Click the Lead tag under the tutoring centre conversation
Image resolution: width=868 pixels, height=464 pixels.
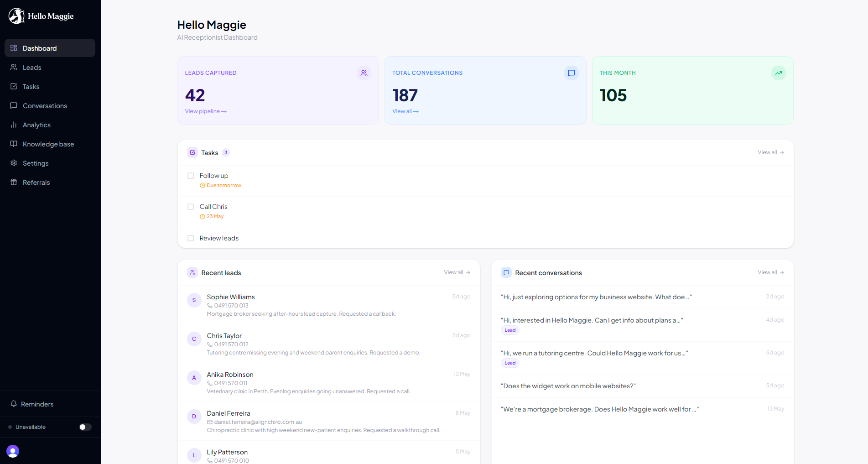510,363
